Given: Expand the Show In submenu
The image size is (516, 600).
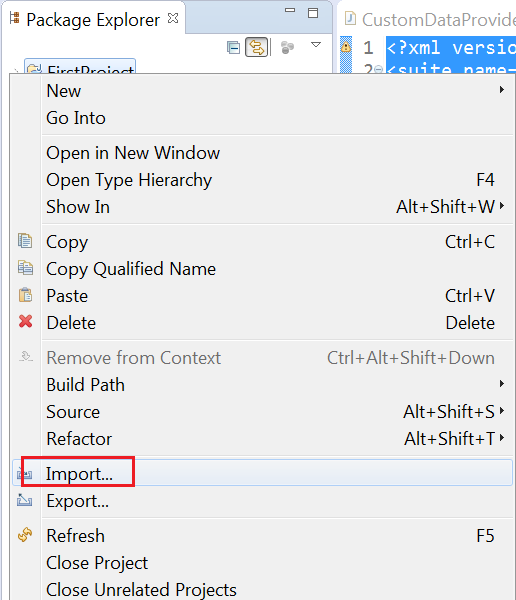Looking at the screenshot, I should pyautogui.click(x=262, y=207).
